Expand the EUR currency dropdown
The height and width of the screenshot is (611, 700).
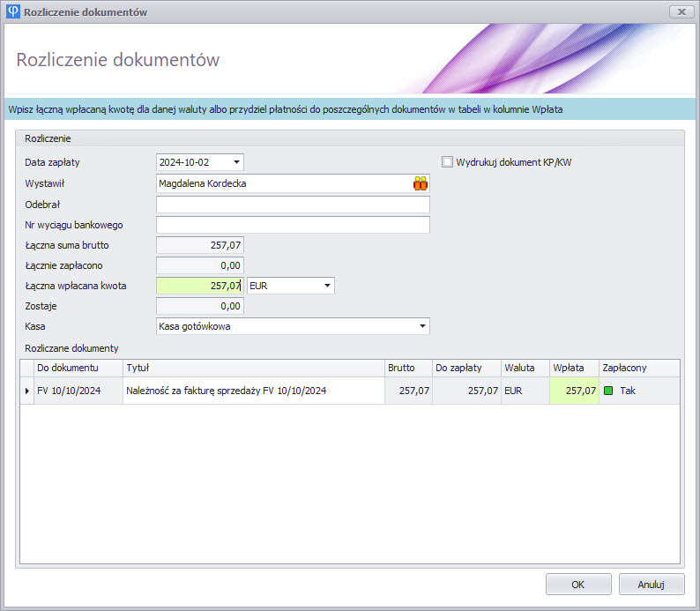click(327, 286)
